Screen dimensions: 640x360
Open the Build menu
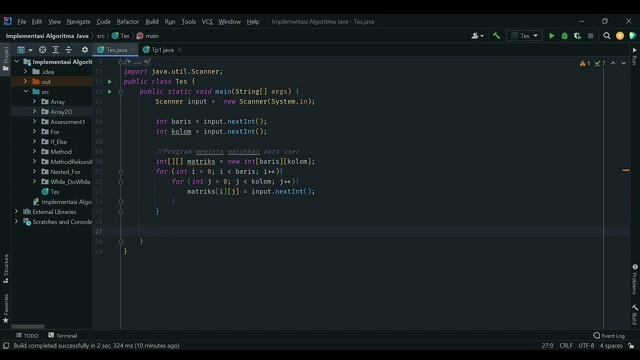[152, 22]
